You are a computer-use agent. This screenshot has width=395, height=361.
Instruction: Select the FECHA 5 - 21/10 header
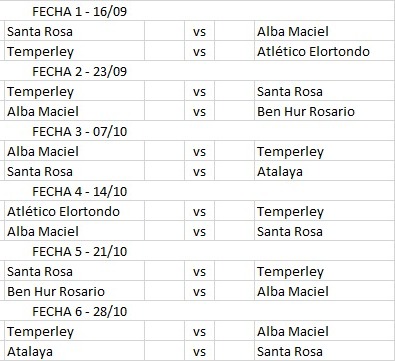tap(79, 251)
